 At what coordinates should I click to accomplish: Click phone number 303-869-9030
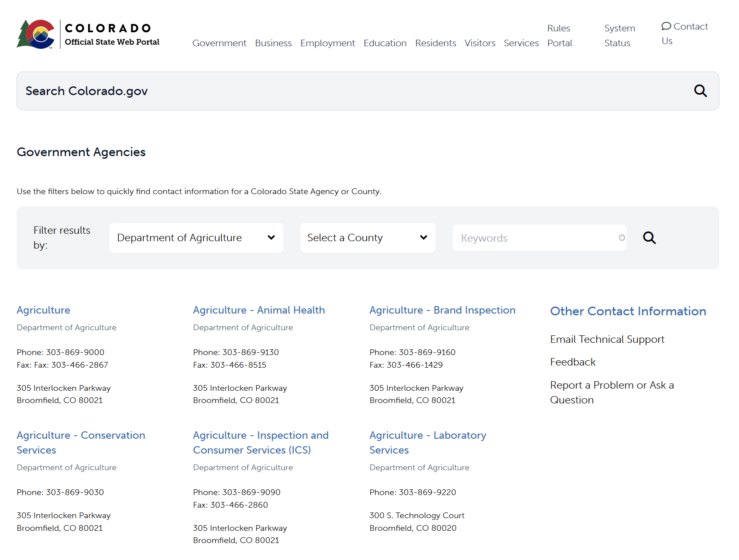[75, 492]
